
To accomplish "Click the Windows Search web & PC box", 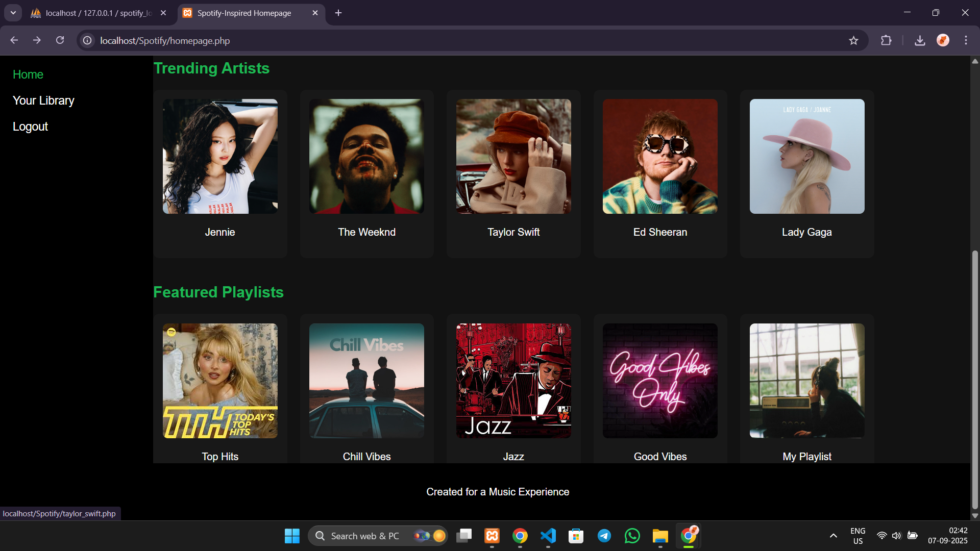I will 364,536.
